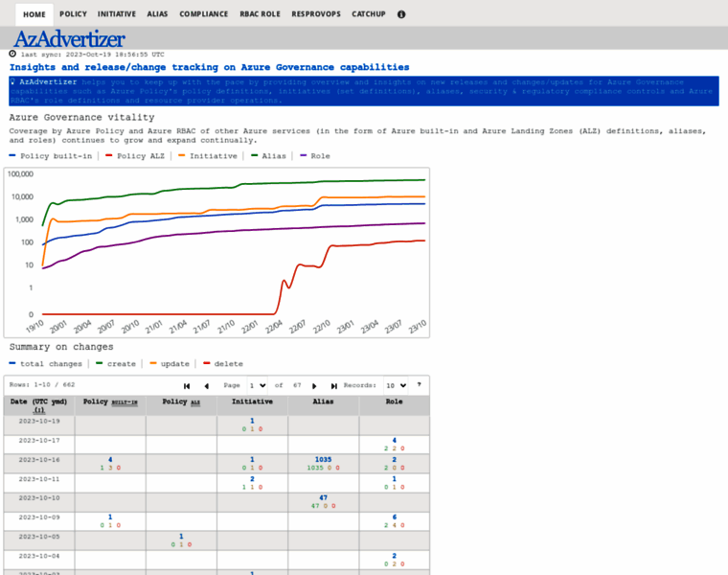
Task: Click the AzAdvertizer logo
Action: [x=69, y=38]
